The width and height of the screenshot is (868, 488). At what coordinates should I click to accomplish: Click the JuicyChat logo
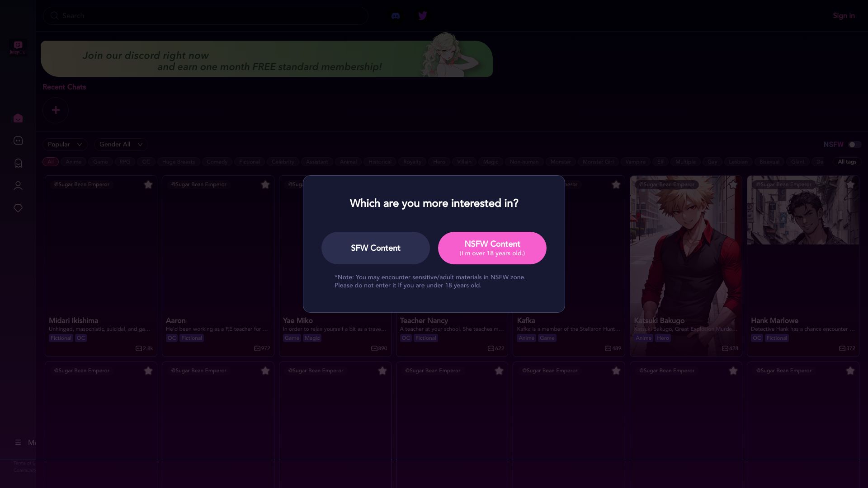pos(18,47)
